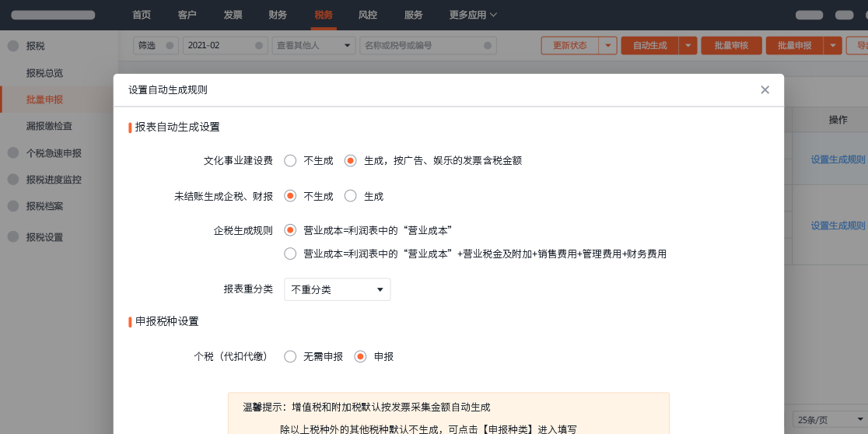Choose 无需申报 for 个税（代扣代缴）
868x434 pixels.
pos(290,356)
